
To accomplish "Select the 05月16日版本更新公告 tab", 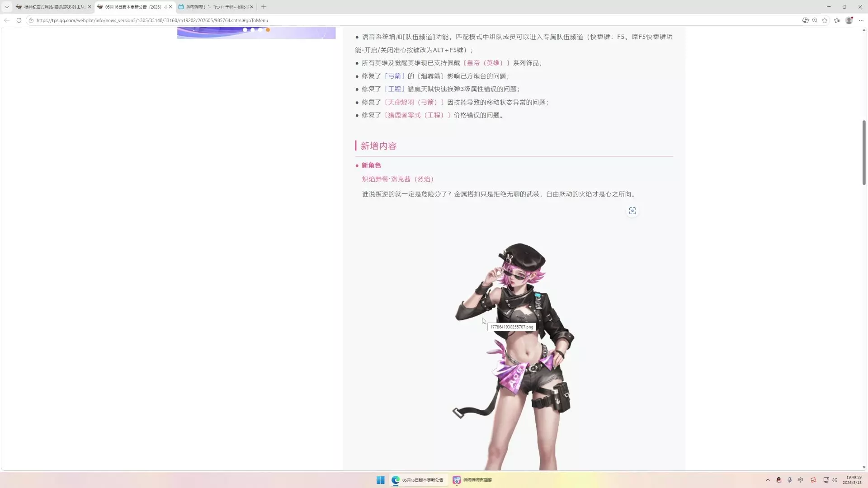I will (x=135, y=7).
